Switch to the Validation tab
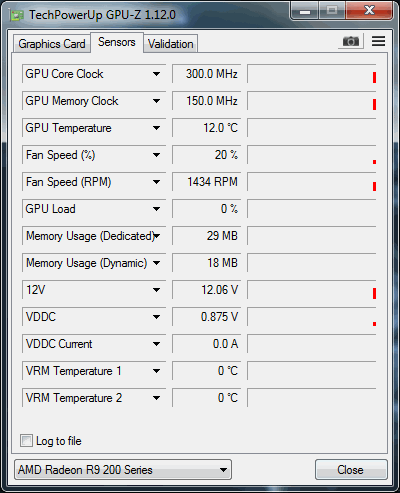400x493 pixels. click(171, 44)
